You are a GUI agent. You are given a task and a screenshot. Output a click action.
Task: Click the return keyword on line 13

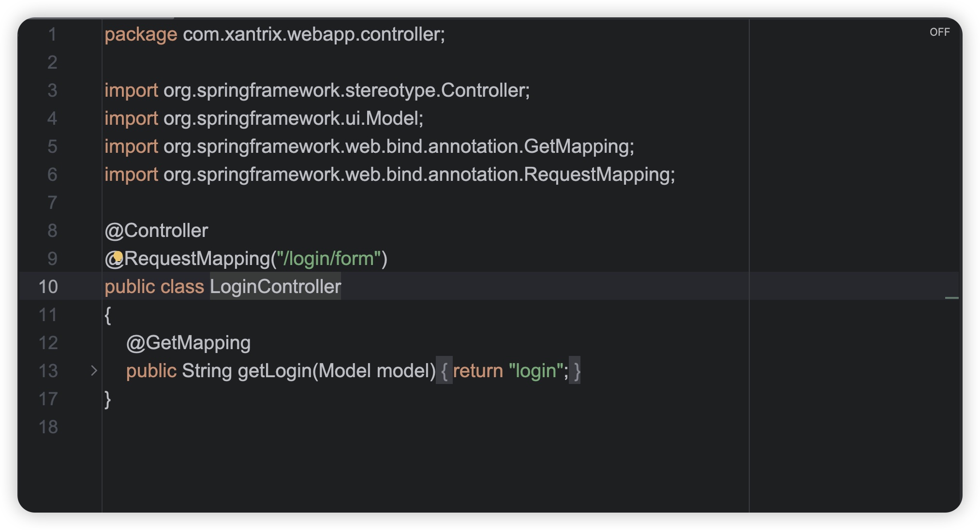point(478,371)
